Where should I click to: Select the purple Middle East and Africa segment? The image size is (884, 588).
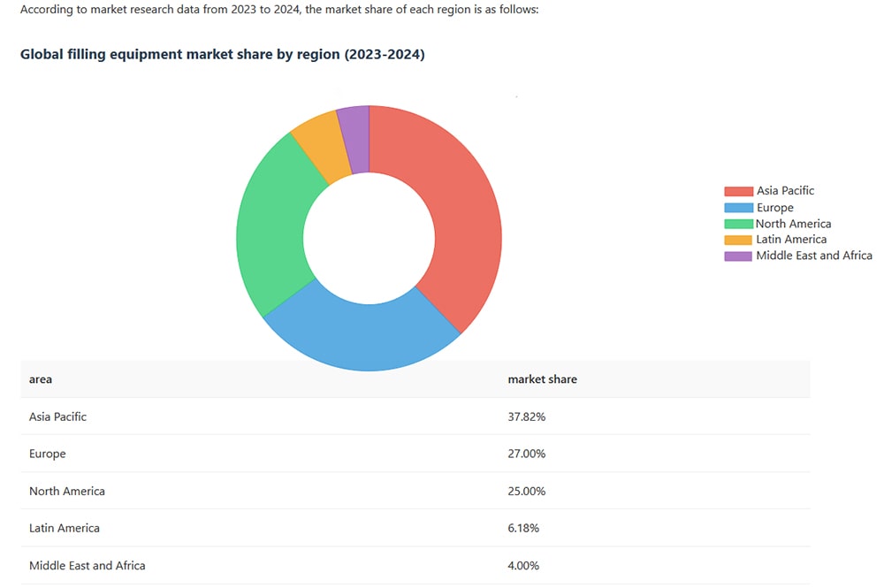point(355,138)
